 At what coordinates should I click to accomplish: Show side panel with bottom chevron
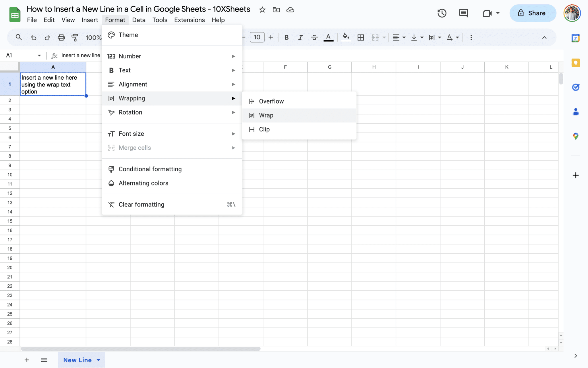point(576,356)
